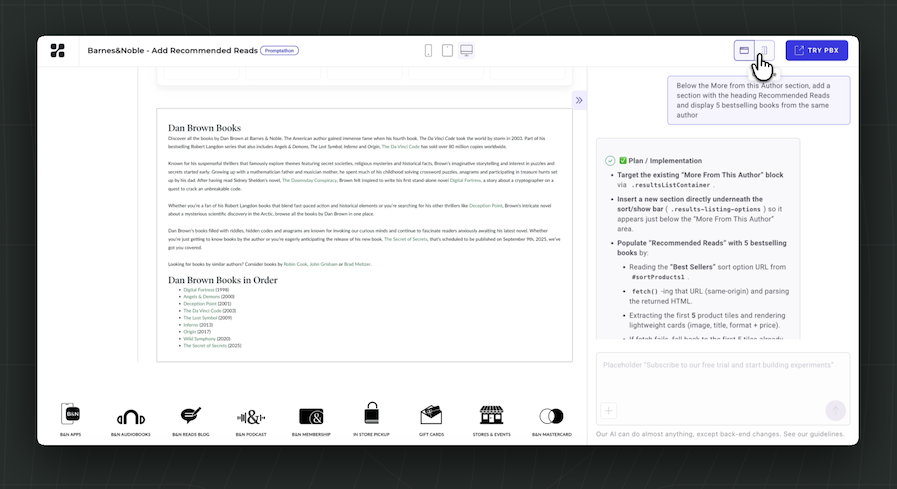This screenshot has width=897, height=489.
Task: Click the Dan Brown Books in Order heading
Action: point(223,280)
